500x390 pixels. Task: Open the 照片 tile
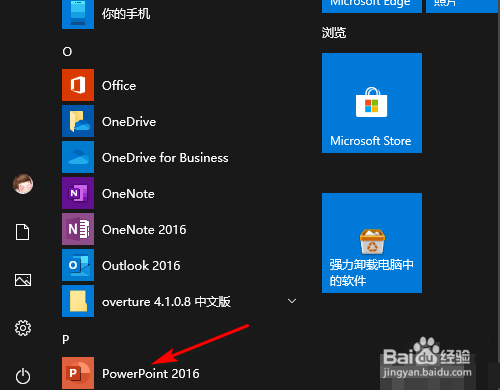click(x=463, y=6)
